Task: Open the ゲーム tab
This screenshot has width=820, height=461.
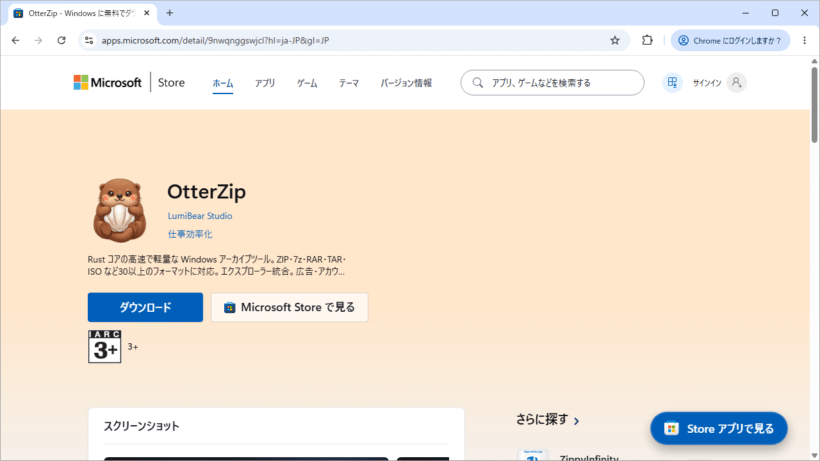Action: coord(307,83)
